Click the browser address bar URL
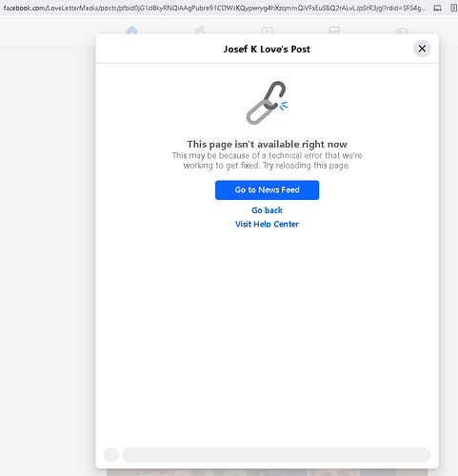The image size is (458, 476). [214, 9]
